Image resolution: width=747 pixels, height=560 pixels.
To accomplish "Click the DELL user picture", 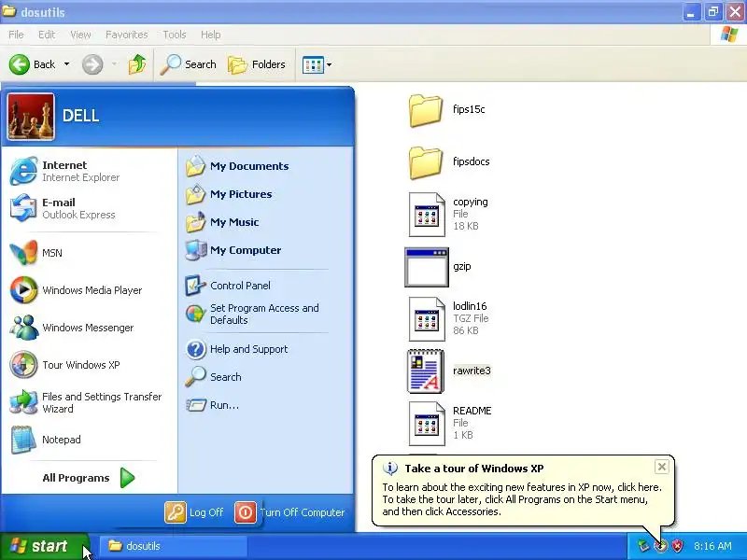I will click(x=31, y=117).
